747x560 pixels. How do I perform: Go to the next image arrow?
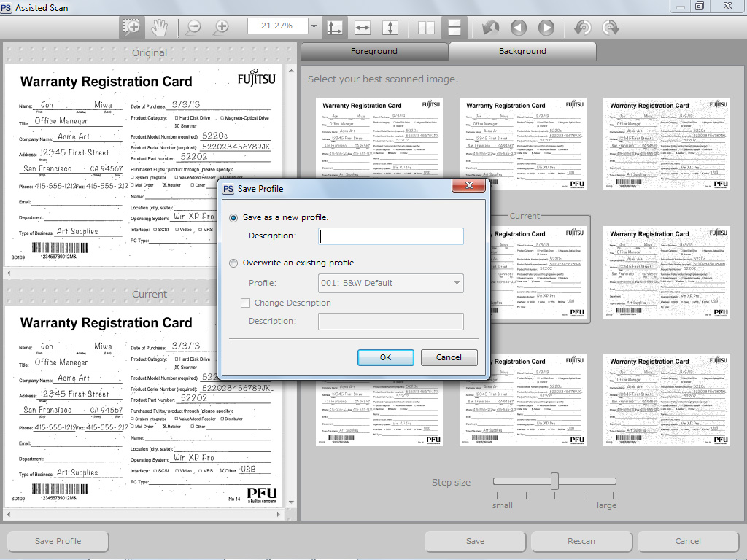click(546, 28)
